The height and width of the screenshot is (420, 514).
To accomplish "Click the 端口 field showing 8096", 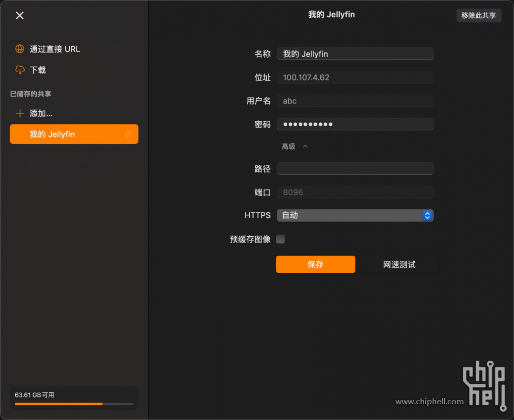I will point(355,192).
